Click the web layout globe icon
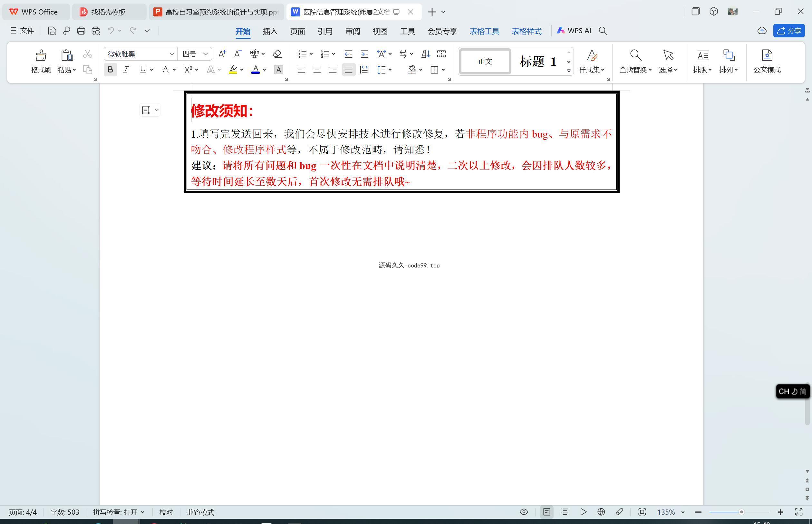The width and height of the screenshot is (812, 524). tap(601, 512)
